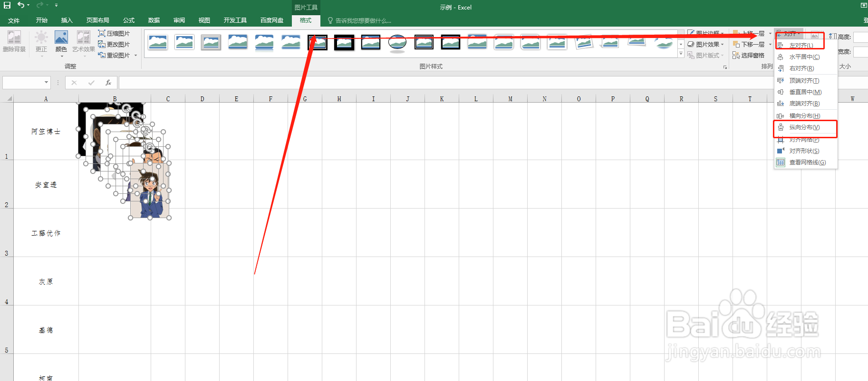This screenshot has width=868, height=381.
Task: Open the picture format dialog launcher
Action: (725, 67)
